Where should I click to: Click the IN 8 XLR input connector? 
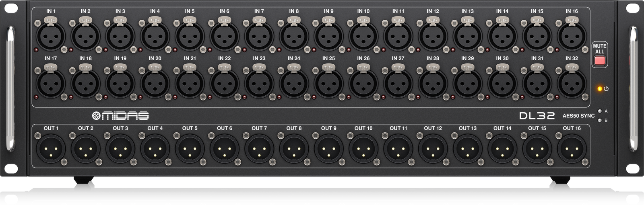[x=294, y=36]
